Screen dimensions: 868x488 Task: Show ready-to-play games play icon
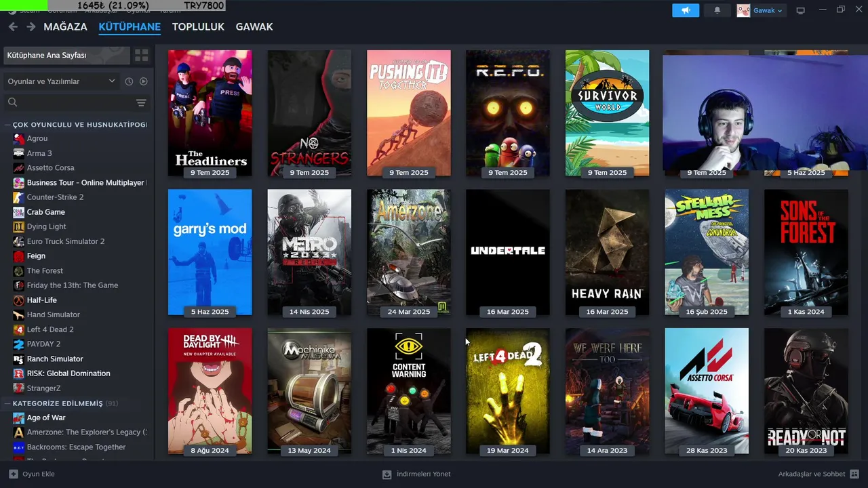tap(143, 81)
